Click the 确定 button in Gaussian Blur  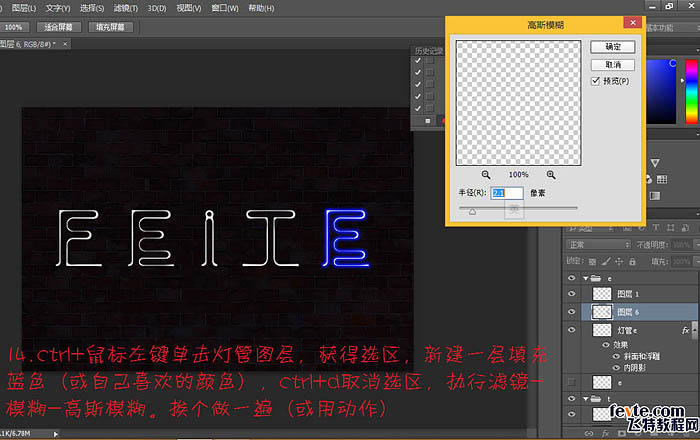point(612,47)
